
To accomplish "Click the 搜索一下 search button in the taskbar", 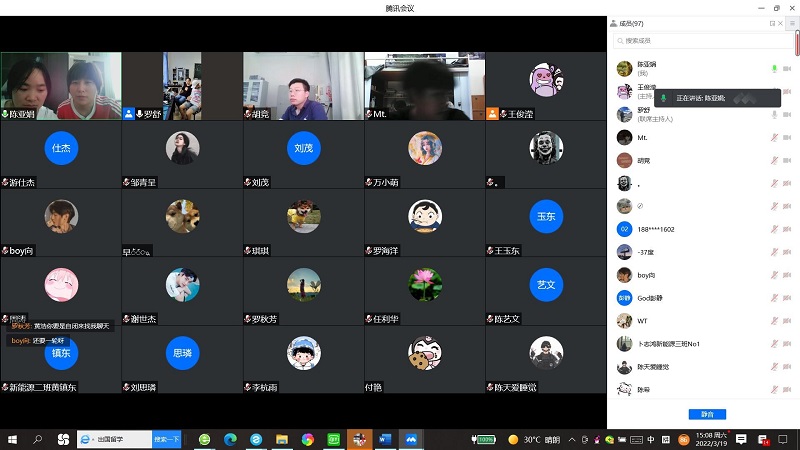I will tap(167, 439).
